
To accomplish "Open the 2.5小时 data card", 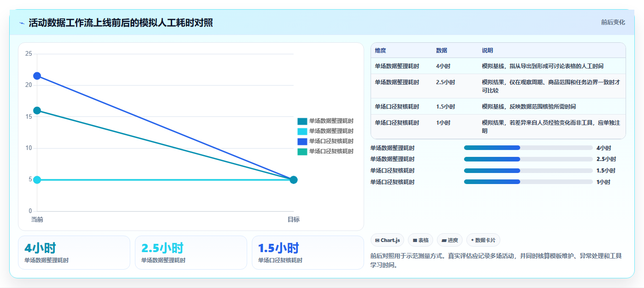I will 191,253.
